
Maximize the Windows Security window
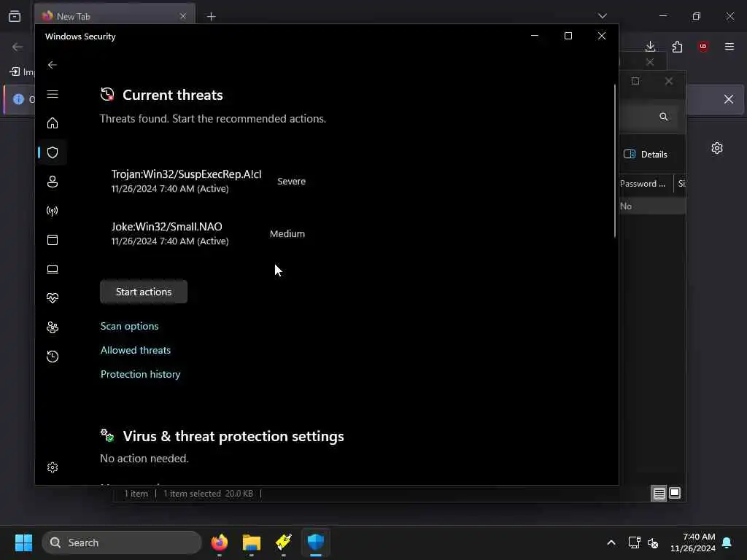click(x=568, y=36)
